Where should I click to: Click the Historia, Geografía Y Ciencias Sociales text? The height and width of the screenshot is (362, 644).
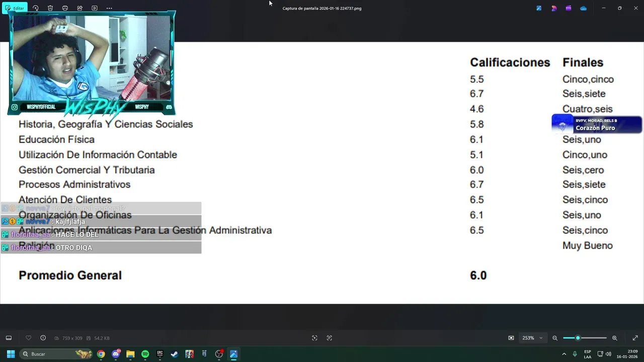click(x=106, y=124)
